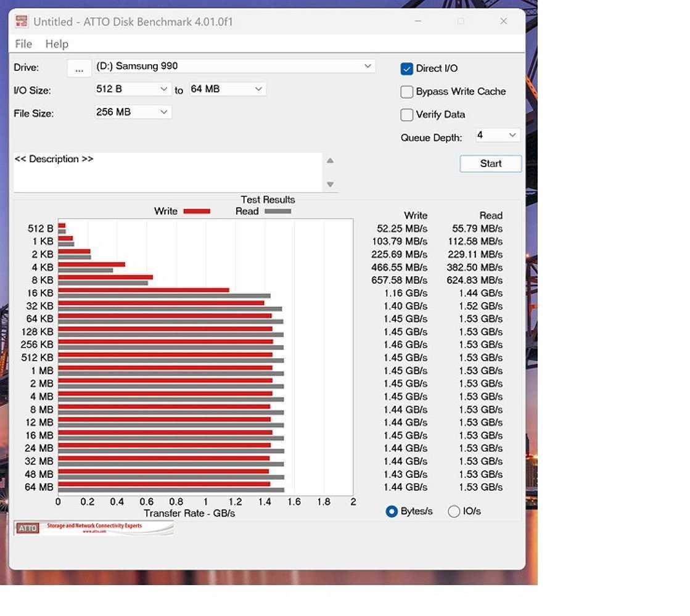
Task: Click the Read column header
Action: click(x=491, y=216)
